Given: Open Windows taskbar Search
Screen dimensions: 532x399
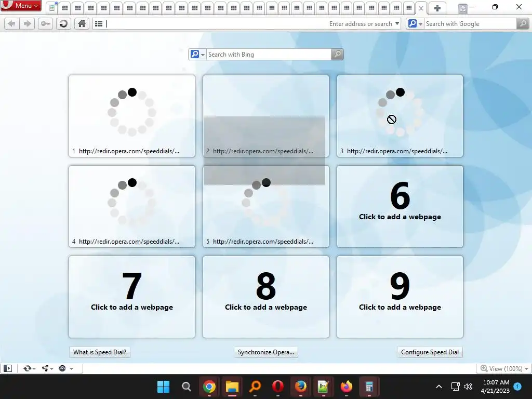Looking at the screenshot, I should point(187,387).
